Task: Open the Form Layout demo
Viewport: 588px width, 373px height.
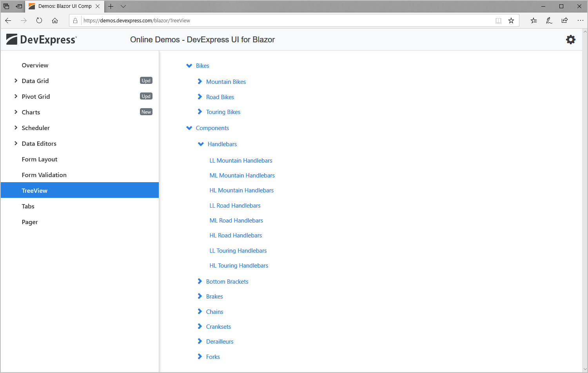Action: click(x=40, y=159)
